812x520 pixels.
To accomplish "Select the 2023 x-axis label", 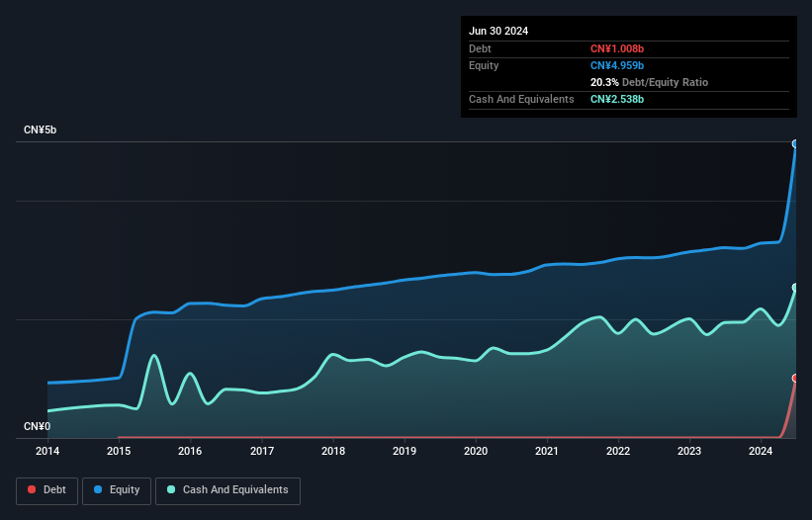I will [x=689, y=451].
